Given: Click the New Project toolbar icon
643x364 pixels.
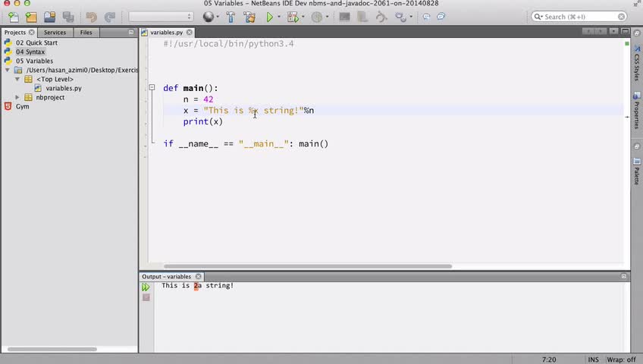Looking at the screenshot, I should coord(31,17).
